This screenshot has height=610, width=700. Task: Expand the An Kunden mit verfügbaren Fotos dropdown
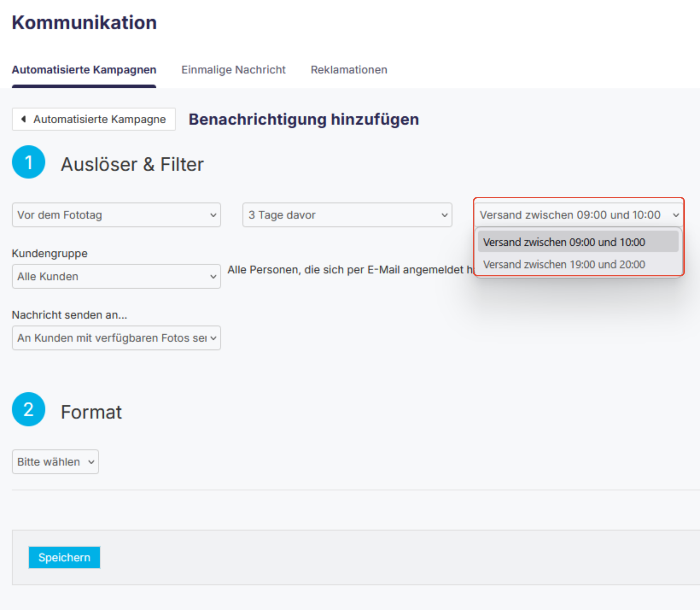[116, 338]
